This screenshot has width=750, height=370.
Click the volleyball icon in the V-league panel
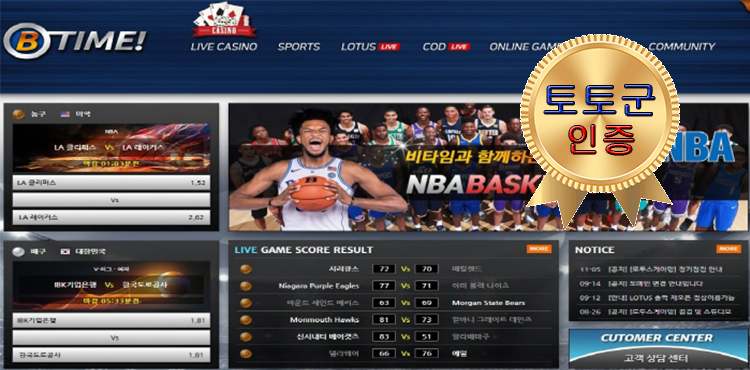pyautogui.click(x=19, y=251)
